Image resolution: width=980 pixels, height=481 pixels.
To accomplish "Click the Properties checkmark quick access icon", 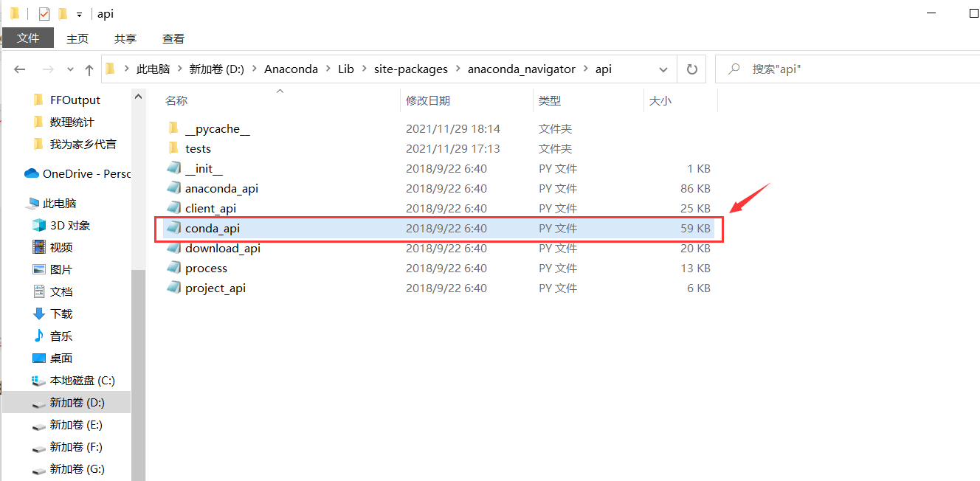I will pyautogui.click(x=44, y=13).
